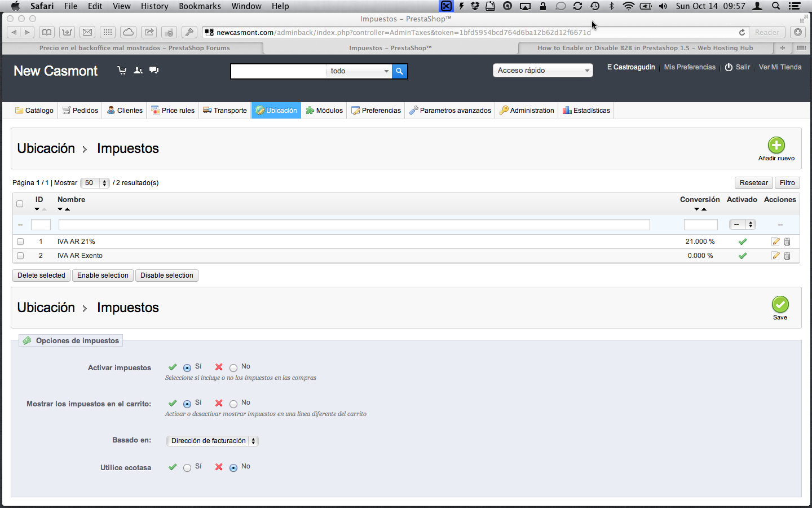This screenshot has width=812, height=508.
Task: Check the select-all checkbox in table header
Action: point(20,204)
